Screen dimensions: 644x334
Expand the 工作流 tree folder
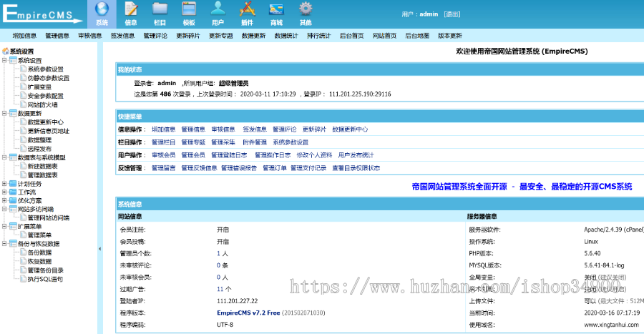4,192
